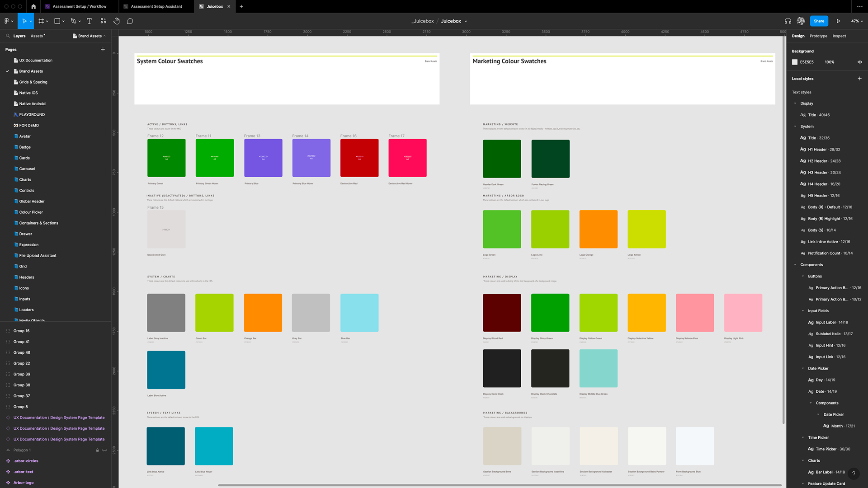This screenshot has height=488, width=868.
Task: Open the Figma main menu icon
Action: pos(7,21)
